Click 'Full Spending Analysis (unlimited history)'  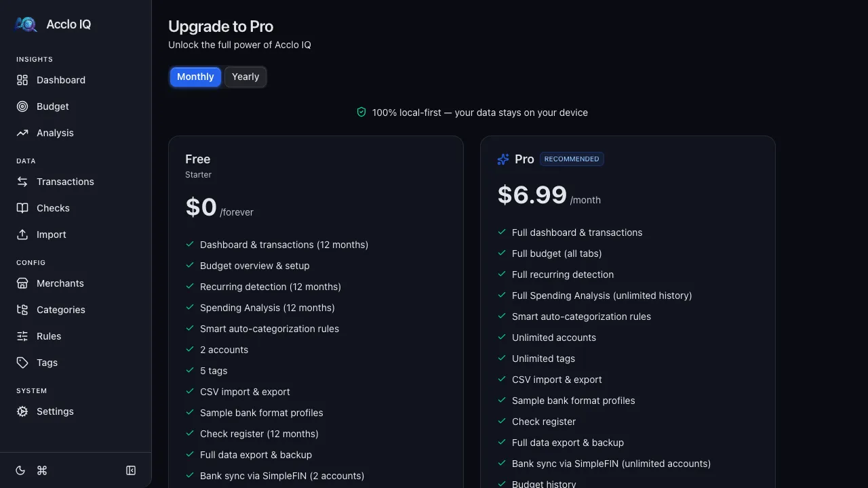point(602,296)
